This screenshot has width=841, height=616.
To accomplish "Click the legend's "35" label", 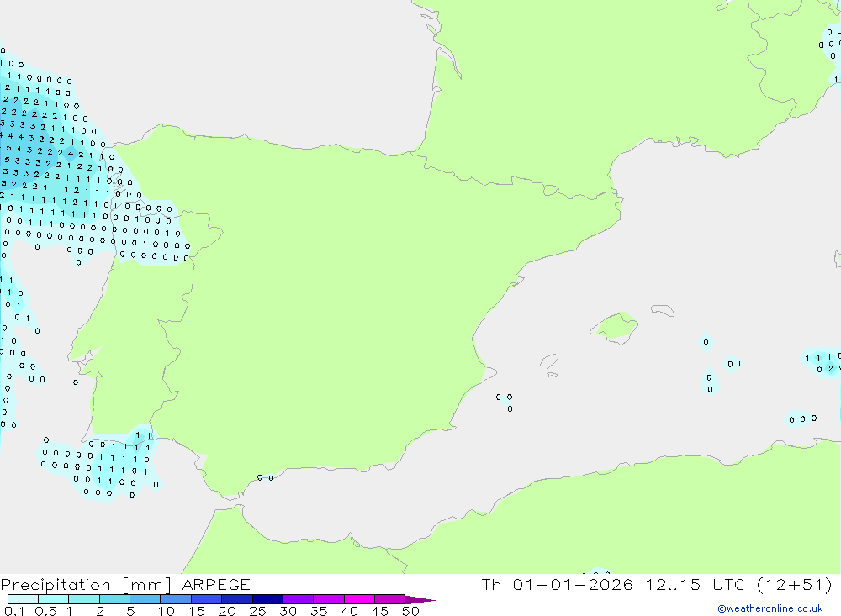I will point(319,611).
